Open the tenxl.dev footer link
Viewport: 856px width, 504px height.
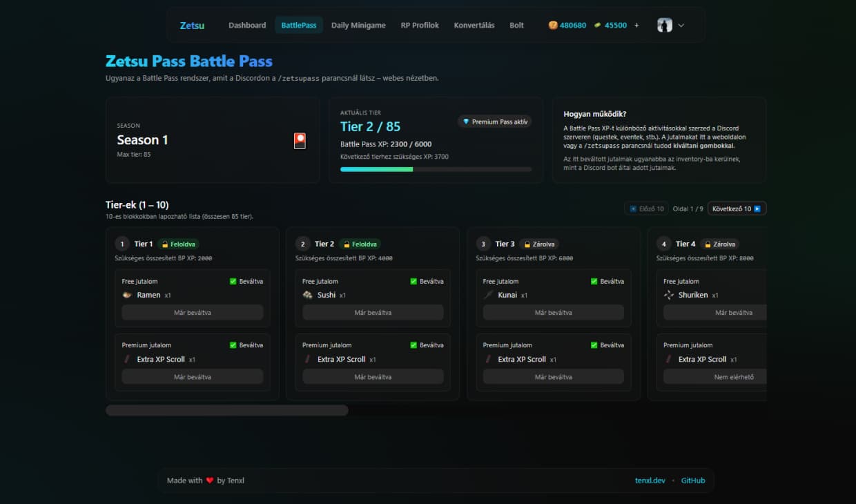pos(650,481)
